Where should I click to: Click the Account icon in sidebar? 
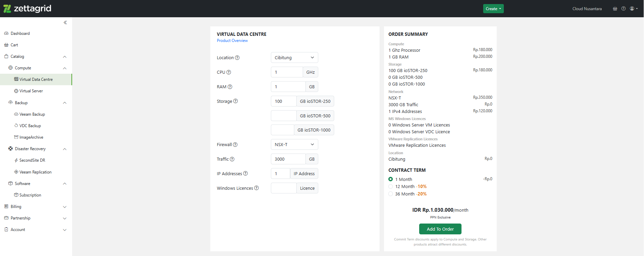[x=6, y=229]
